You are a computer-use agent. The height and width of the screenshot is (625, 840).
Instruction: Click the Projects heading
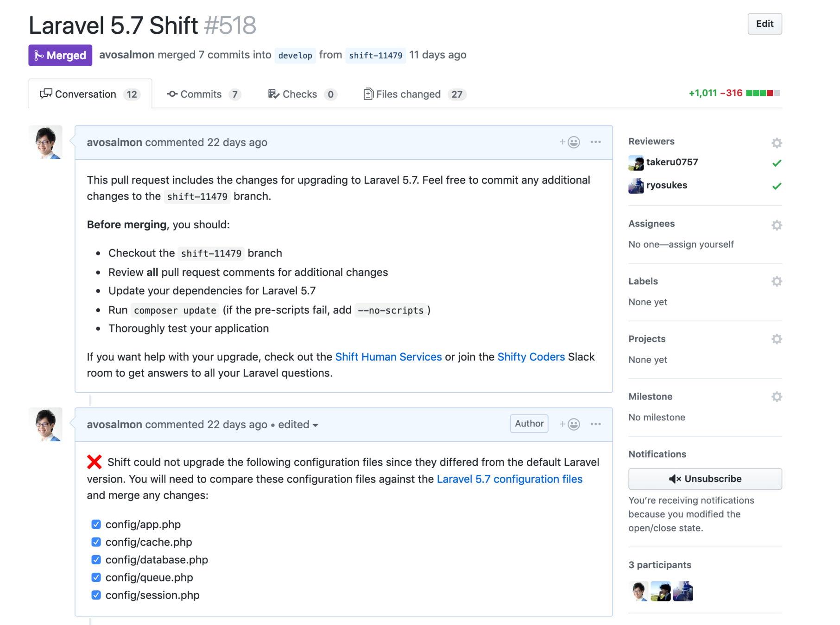(647, 339)
